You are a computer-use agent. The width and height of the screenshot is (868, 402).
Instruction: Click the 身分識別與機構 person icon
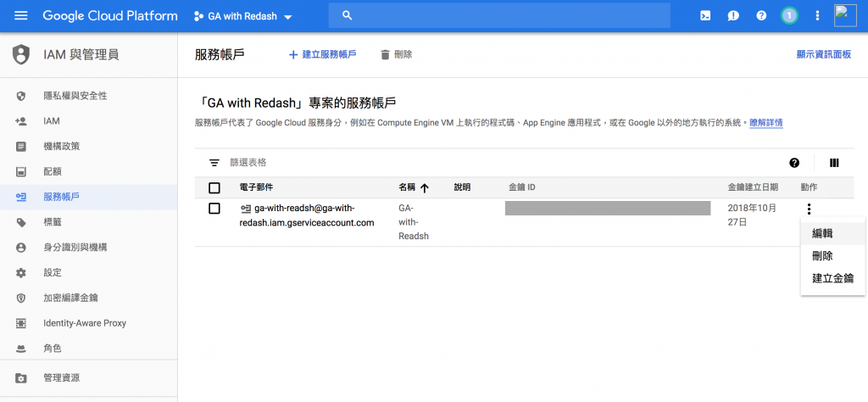click(21, 248)
